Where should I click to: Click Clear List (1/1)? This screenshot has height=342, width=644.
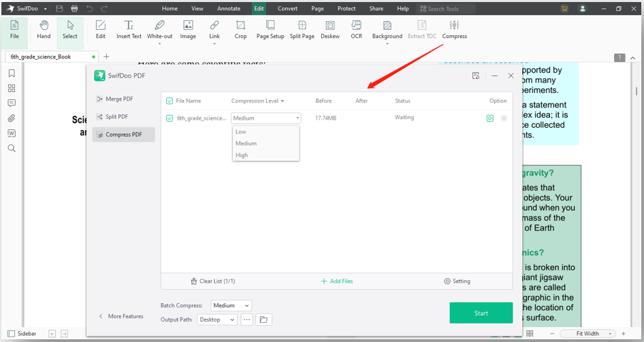[x=213, y=281]
